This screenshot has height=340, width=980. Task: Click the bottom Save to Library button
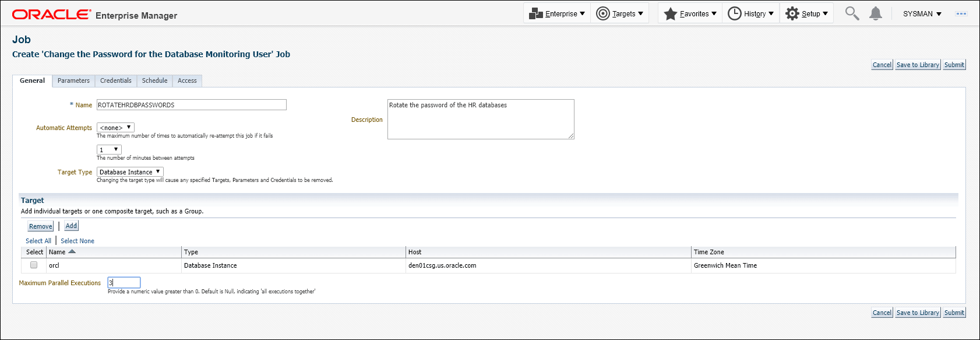pyautogui.click(x=918, y=313)
